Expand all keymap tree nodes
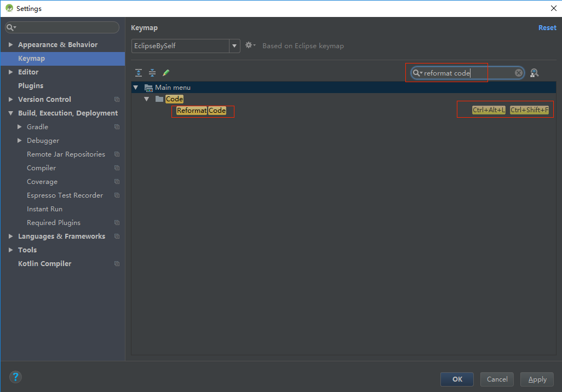The image size is (562, 392). (139, 72)
